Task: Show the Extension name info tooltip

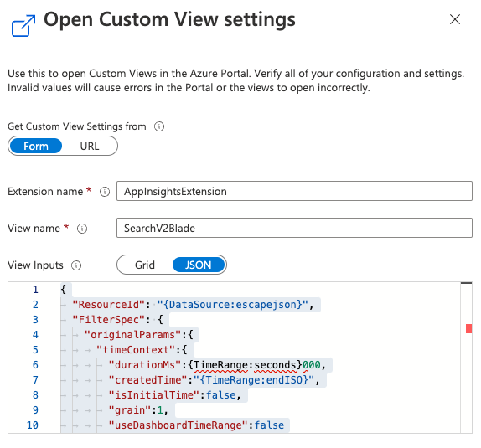Action: (x=105, y=192)
